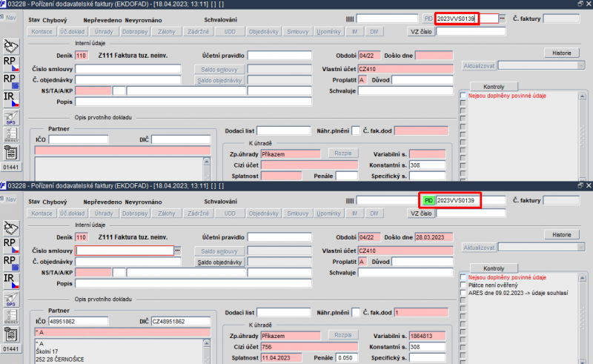Open RP Czech flag icon in lower window
Screen dimensions: 593x364
pyautogui.click(x=11, y=246)
